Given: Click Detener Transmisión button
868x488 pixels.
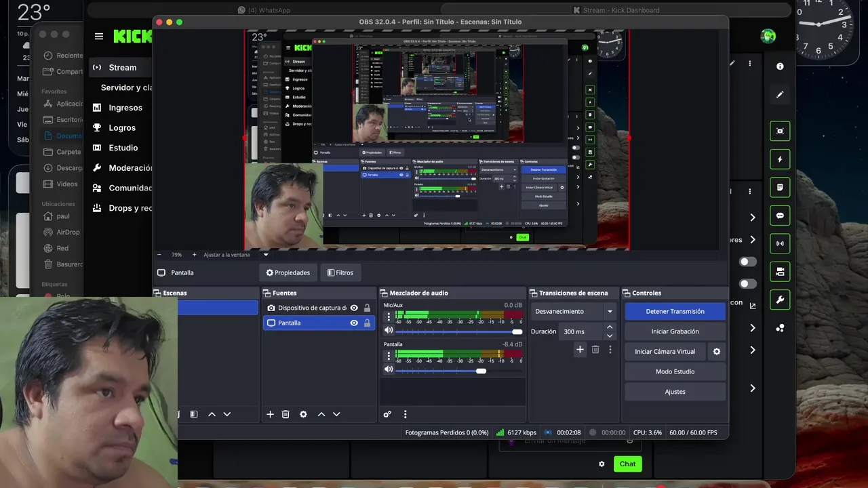Looking at the screenshot, I should (675, 312).
